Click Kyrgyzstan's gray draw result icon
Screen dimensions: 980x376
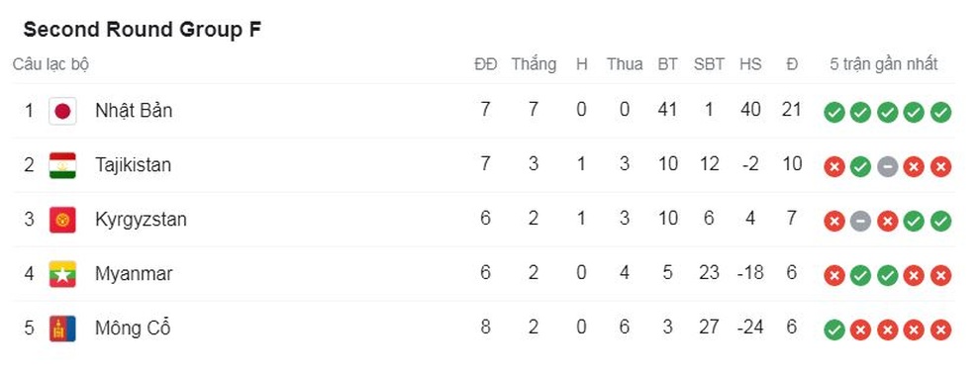[x=860, y=221]
